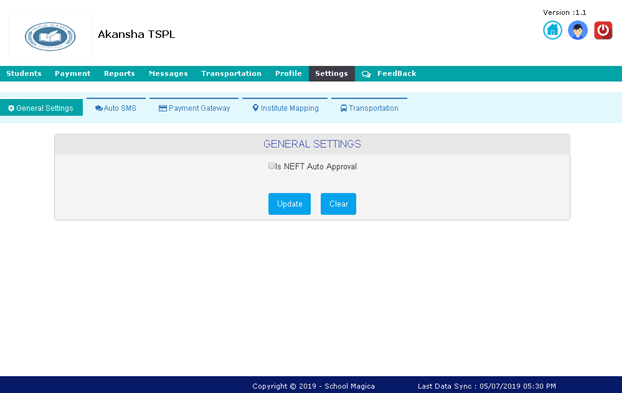Select the Settings menu item

[x=332, y=73]
